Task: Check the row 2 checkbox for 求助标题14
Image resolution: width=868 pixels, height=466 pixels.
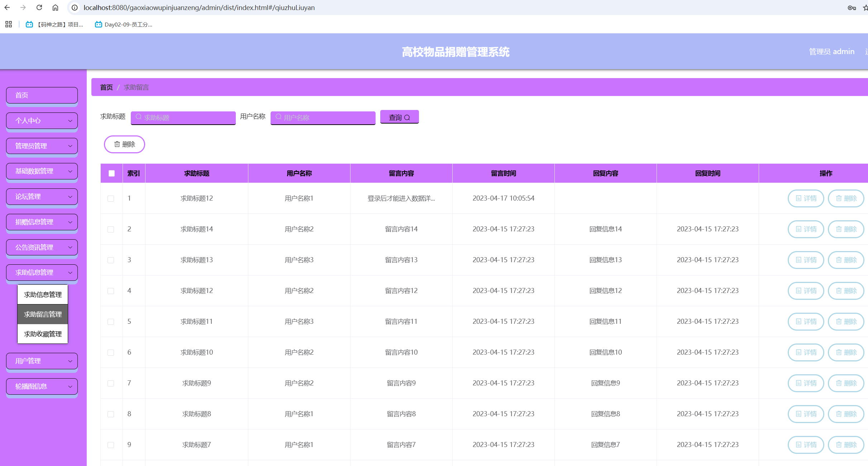Action: (111, 229)
